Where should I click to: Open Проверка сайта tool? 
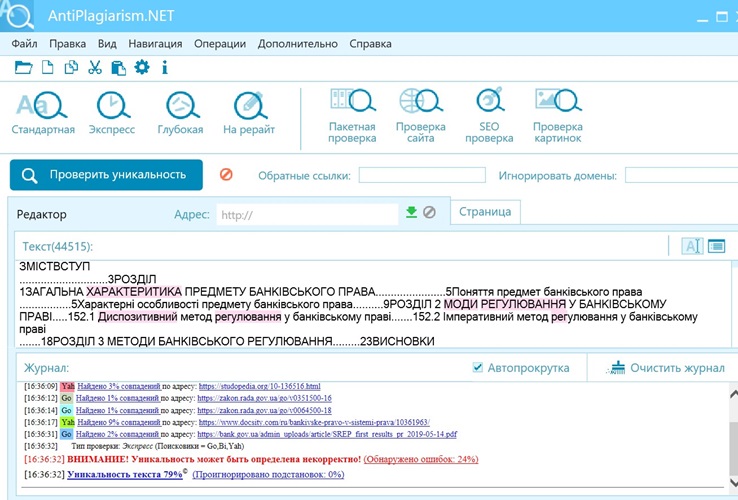pos(420,116)
